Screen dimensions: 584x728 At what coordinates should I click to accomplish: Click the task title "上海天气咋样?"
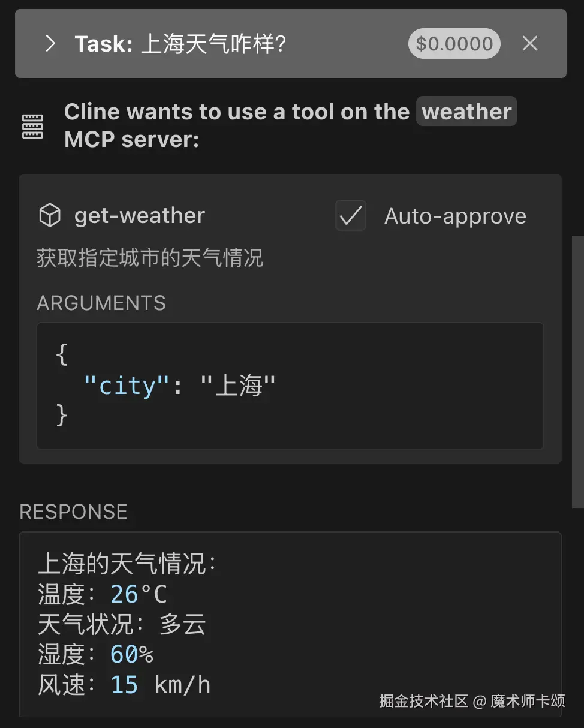pos(213,44)
